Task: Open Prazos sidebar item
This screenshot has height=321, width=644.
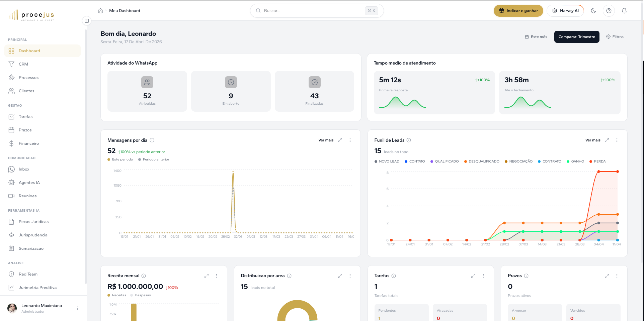Action: (43, 130)
